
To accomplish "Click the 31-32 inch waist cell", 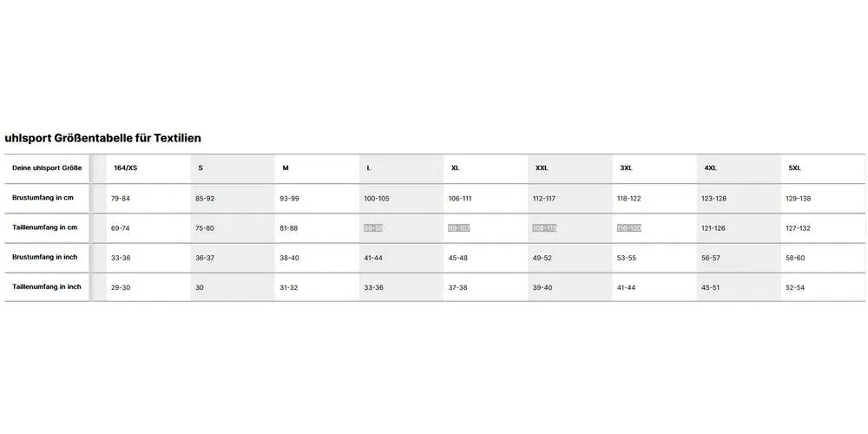I will 288,288.
